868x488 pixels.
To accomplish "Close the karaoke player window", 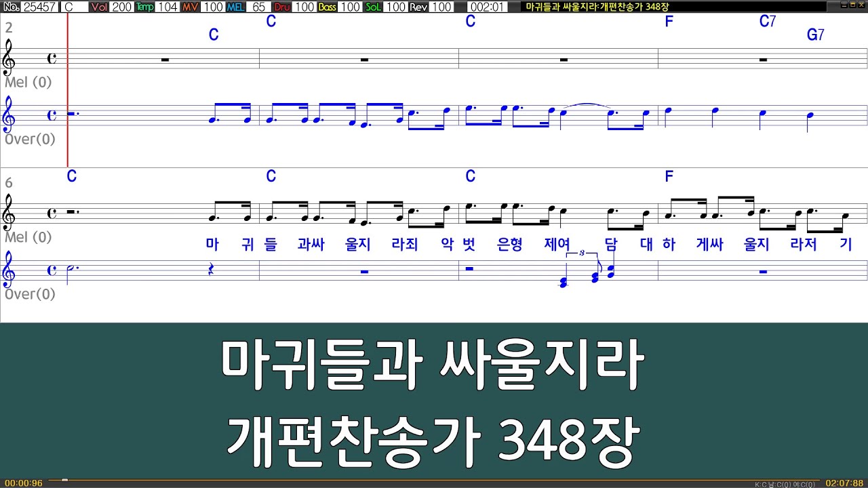I will point(861,5).
